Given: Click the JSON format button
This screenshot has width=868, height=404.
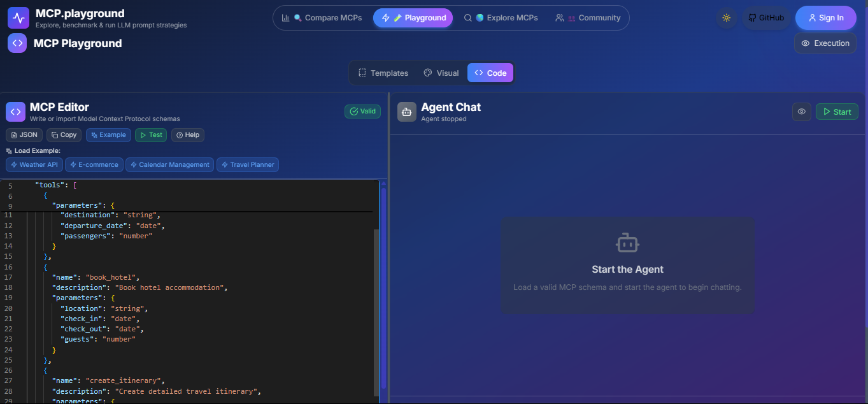Looking at the screenshot, I should [x=24, y=135].
